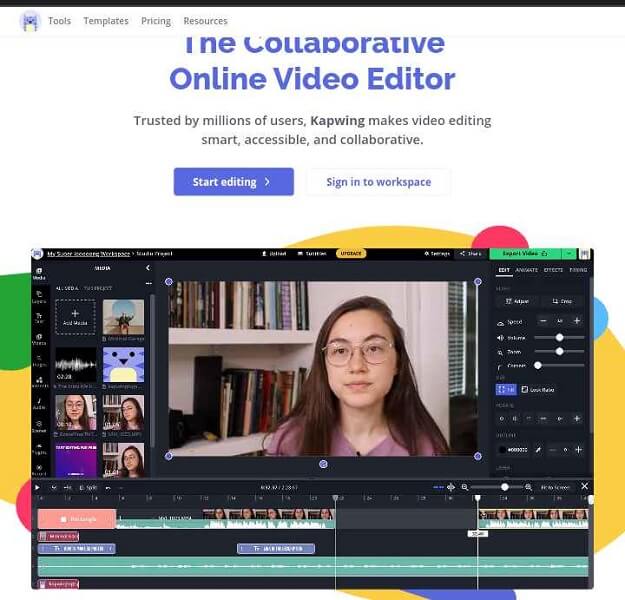Image resolution: width=625 pixels, height=600 pixels.
Task: Click the yellow Upgrade button
Action: tap(351, 254)
